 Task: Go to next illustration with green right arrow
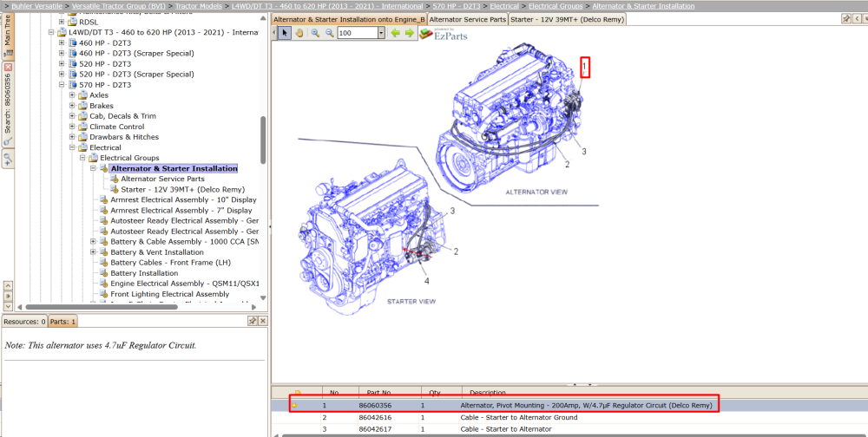[409, 33]
